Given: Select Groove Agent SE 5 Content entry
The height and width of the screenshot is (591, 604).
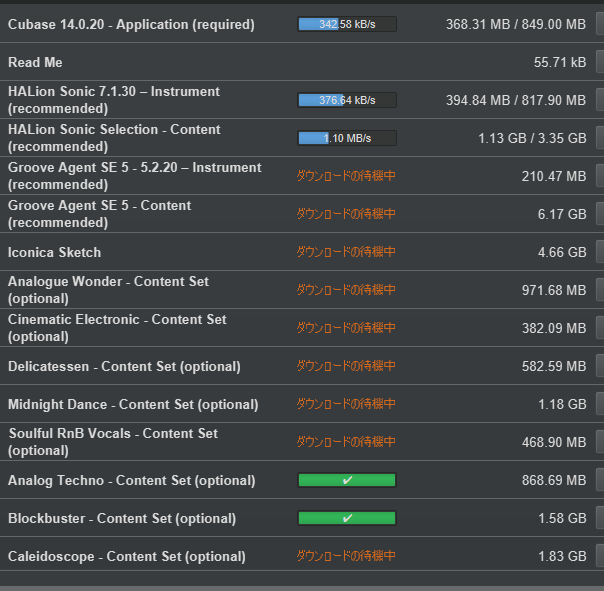Looking at the screenshot, I should coord(100,214).
